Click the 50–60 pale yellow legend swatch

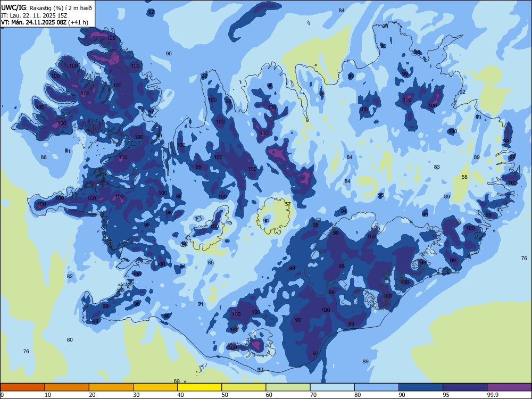(x=244, y=387)
